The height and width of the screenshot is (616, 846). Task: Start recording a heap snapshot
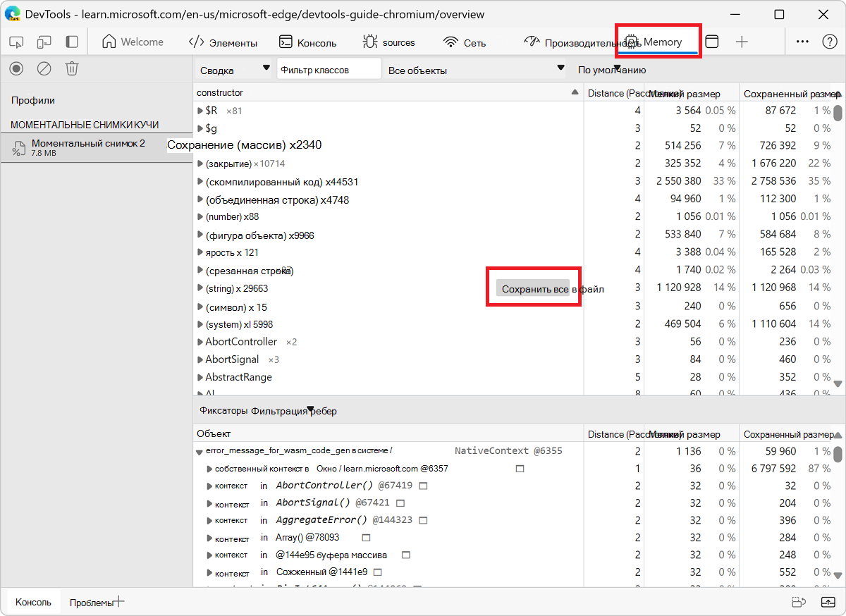point(16,68)
